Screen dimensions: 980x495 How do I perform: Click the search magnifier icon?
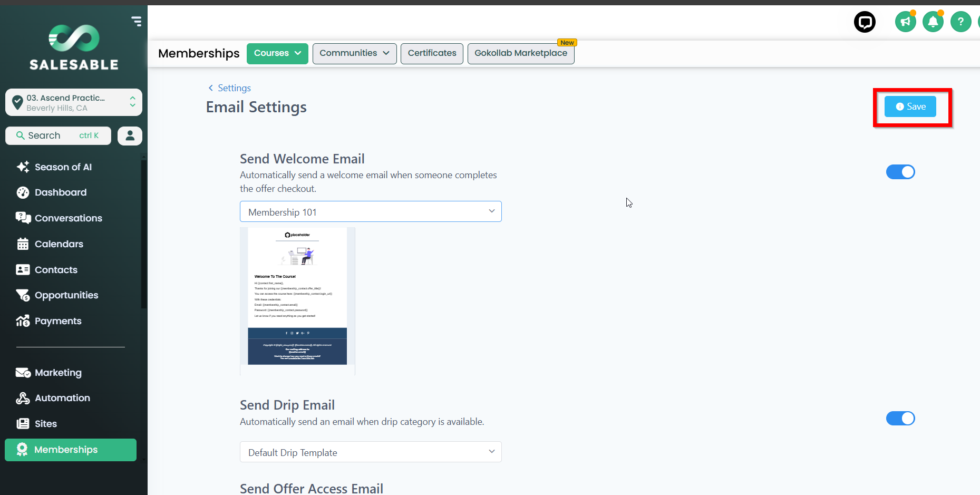pos(20,135)
